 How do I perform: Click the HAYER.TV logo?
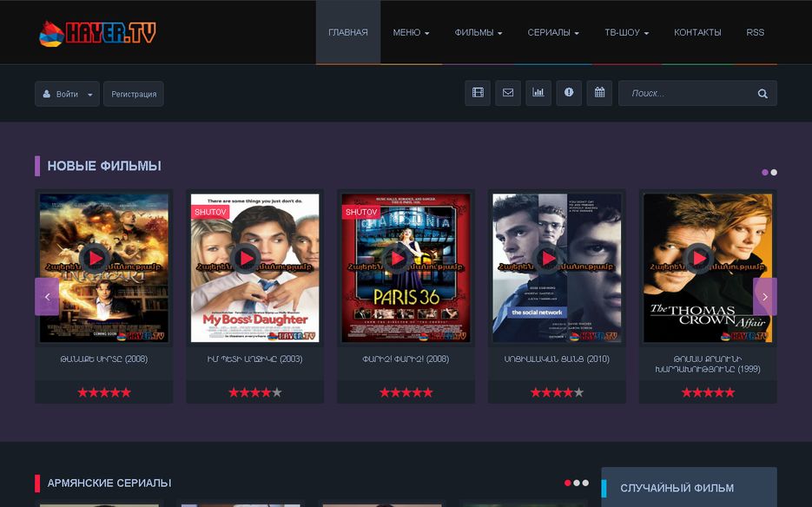[97, 33]
